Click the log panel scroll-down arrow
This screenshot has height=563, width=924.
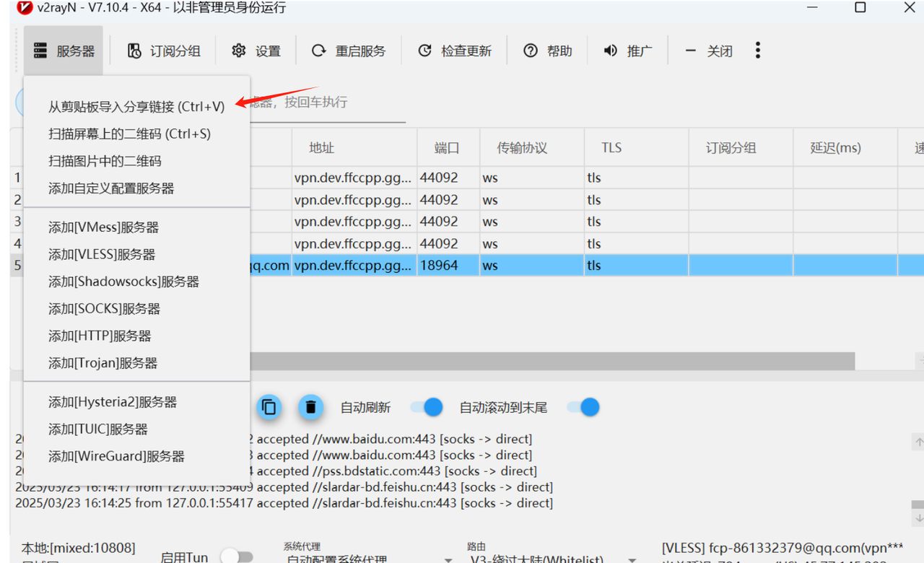pyautogui.click(x=918, y=518)
